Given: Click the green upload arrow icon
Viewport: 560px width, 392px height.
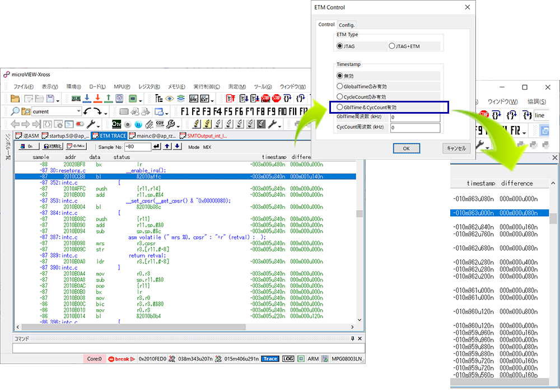Looking at the screenshot, I should tap(109, 99).
